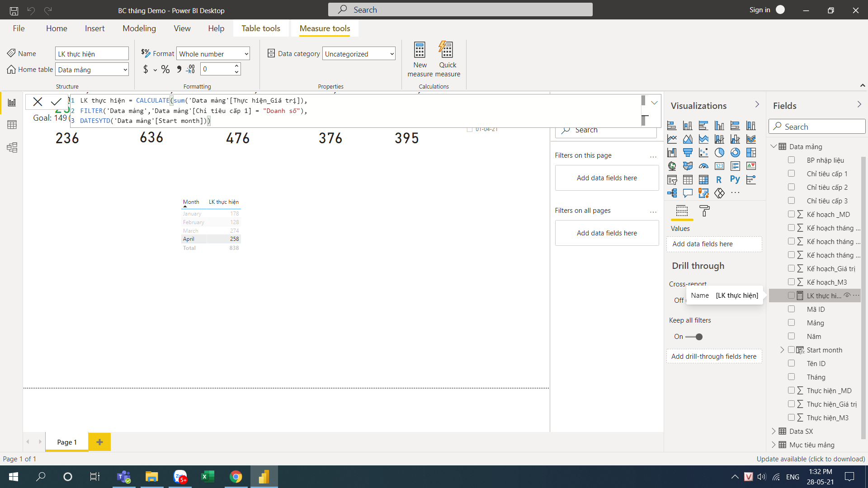Screen dimensions: 868x488
Task: Select the pie chart visual
Action: [x=719, y=153]
